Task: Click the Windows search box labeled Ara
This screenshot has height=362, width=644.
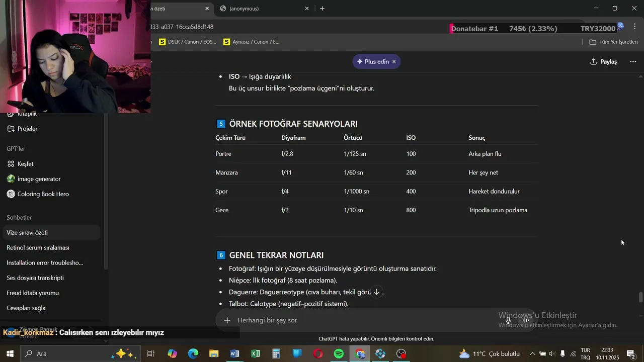Action: (x=80, y=353)
